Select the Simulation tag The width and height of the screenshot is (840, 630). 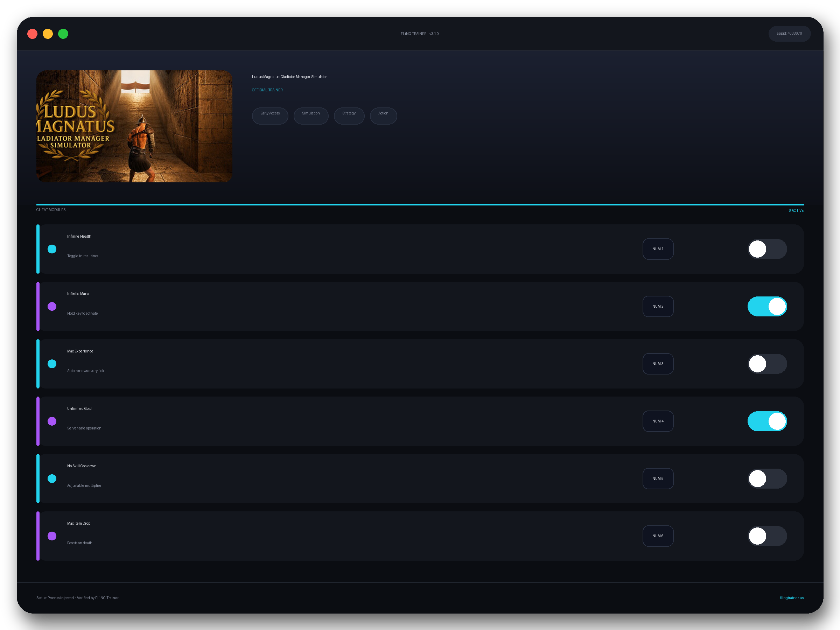click(x=311, y=116)
